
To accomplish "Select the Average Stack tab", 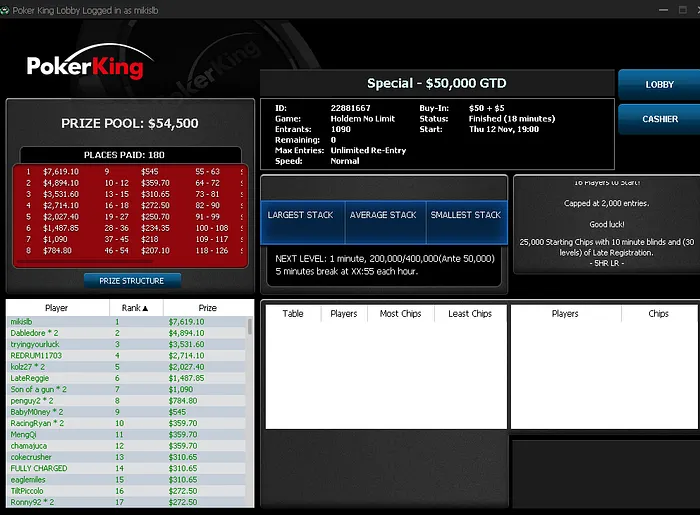I will 383,215.
